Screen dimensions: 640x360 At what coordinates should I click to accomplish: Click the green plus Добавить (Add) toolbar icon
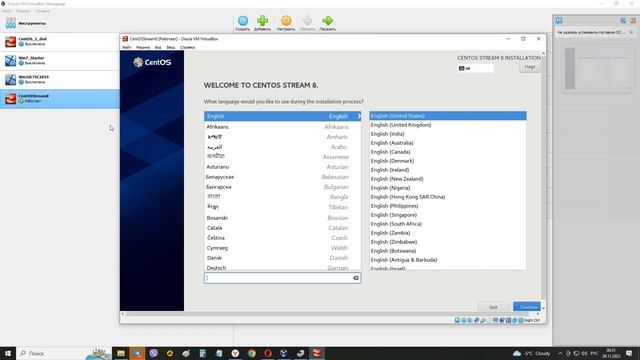tap(262, 23)
